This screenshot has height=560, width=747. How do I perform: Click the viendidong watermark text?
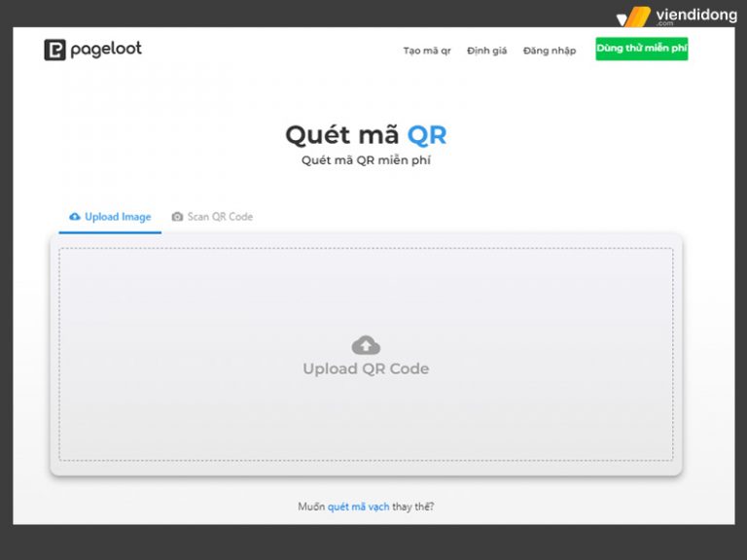pos(695,16)
